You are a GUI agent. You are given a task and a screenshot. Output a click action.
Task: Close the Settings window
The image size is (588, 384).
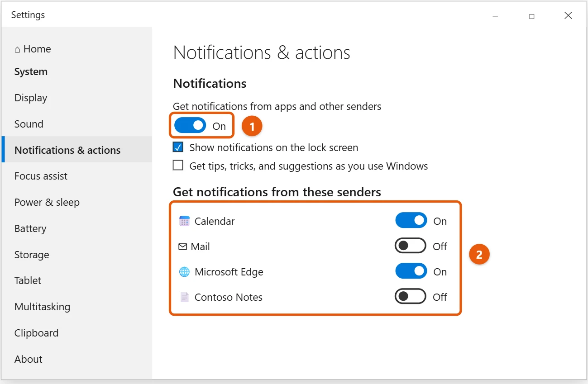pos(569,15)
